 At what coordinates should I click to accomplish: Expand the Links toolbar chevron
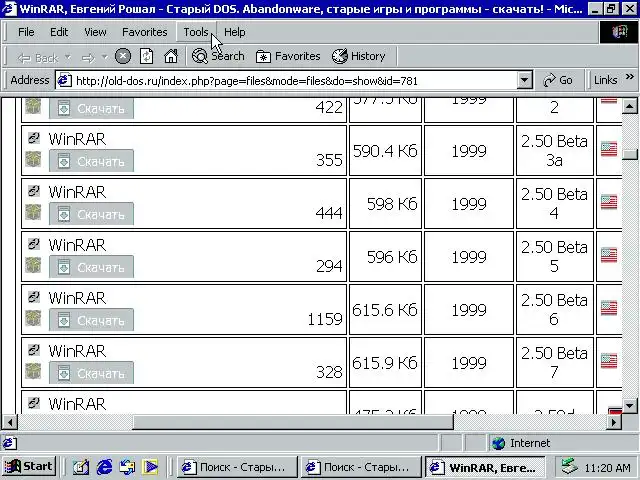630,77
